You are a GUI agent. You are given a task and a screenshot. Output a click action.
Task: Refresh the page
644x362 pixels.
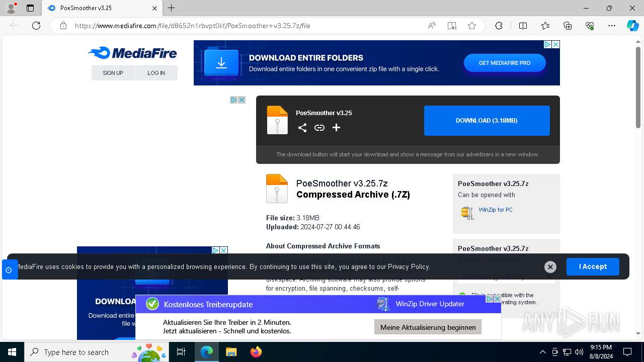36,26
